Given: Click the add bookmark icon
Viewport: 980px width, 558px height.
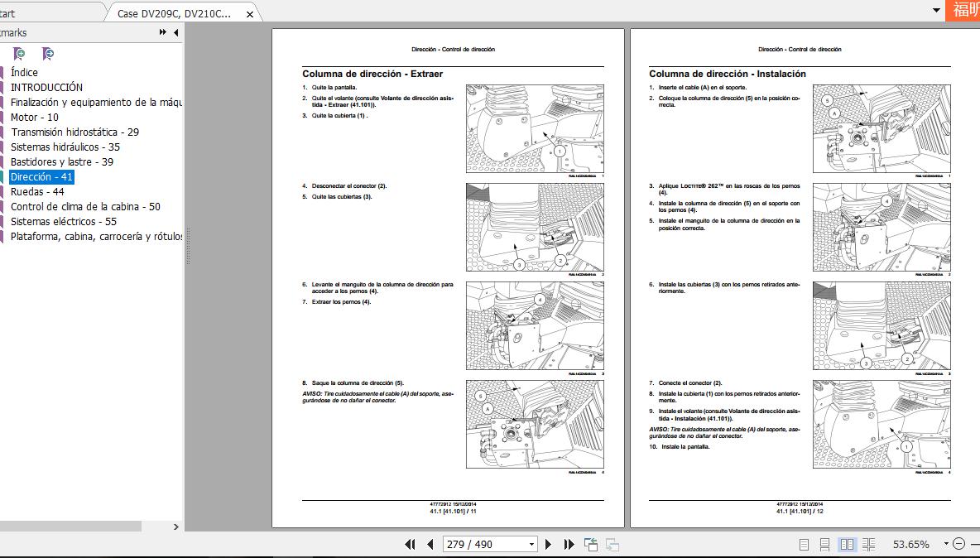Looking at the screenshot, I should tap(19, 54).
